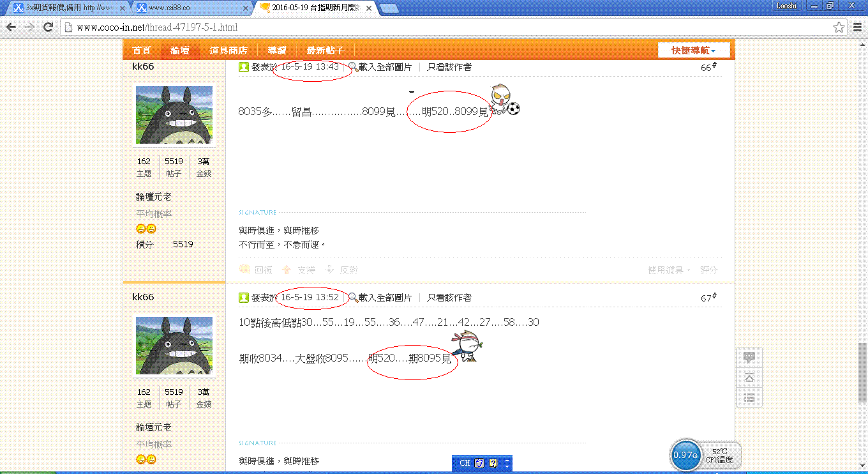
Task: Open the 導讀 navigation item
Action: (277, 50)
